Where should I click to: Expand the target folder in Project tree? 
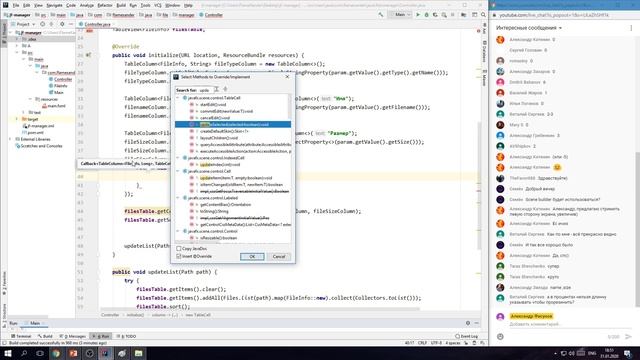pyautogui.click(x=17, y=119)
